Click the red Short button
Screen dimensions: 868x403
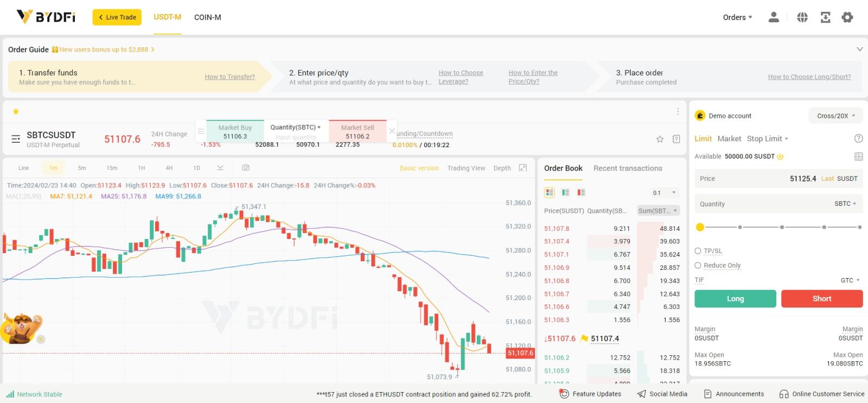(x=822, y=299)
